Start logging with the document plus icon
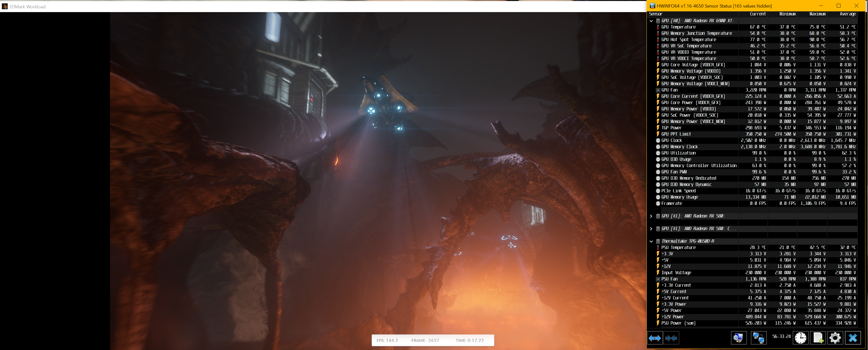The image size is (868, 350). [818, 338]
